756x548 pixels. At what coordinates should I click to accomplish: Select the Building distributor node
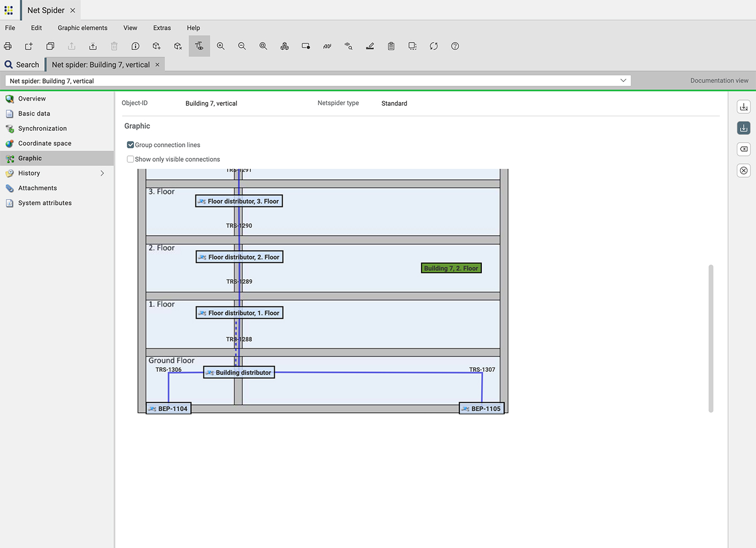(238, 372)
